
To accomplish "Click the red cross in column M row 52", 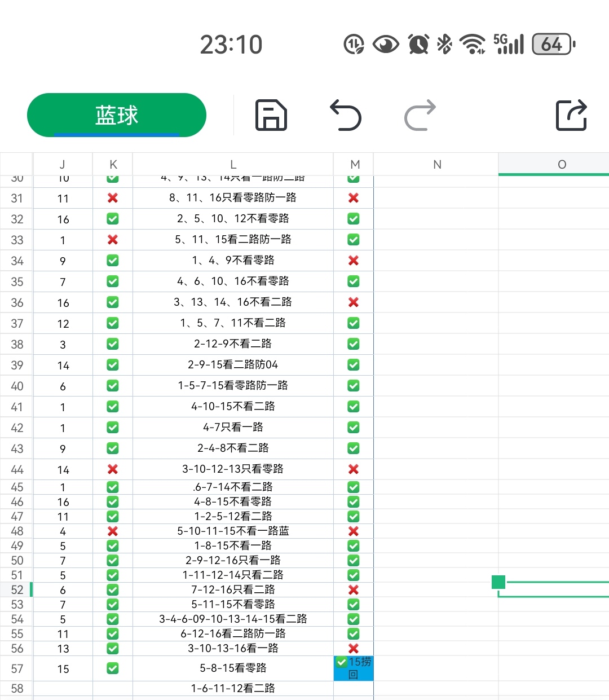I will [353, 589].
